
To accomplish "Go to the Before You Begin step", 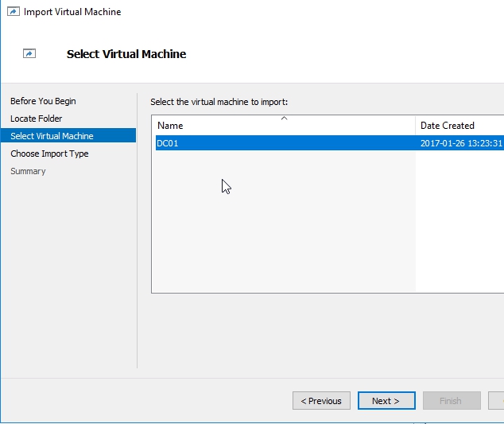I will [x=43, y=101].
